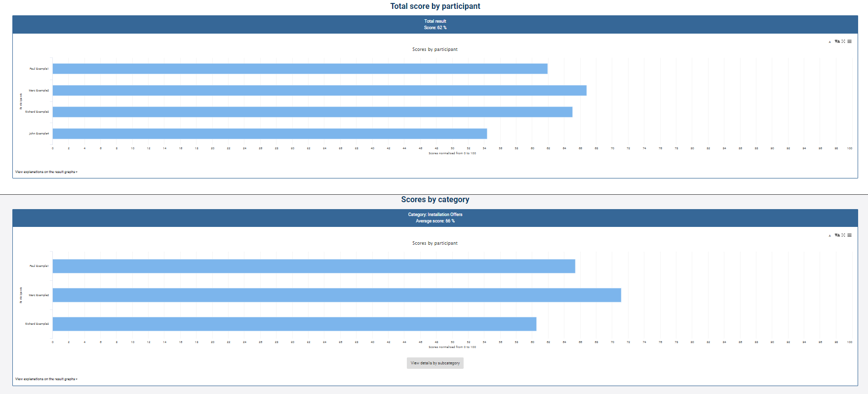Screen dimensions: 868x394
Task: Expand Installation Offers chart to fullscreen
Action: (843, 235)
